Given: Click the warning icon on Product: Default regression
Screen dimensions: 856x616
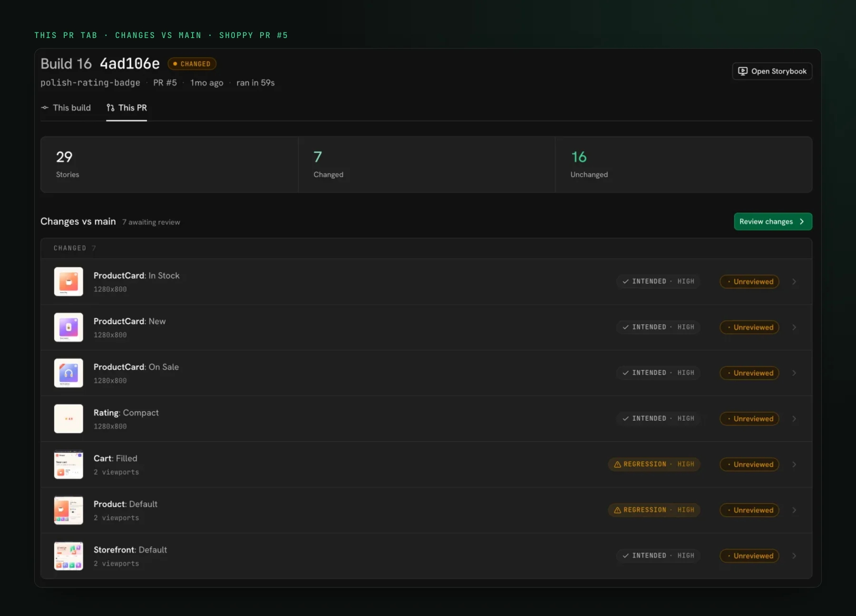Looking at the screenshot, I should tap(617, 510).
